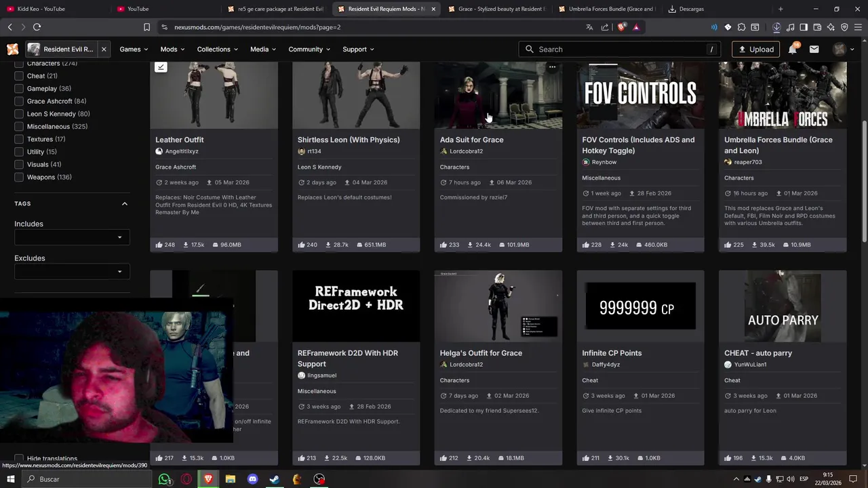Screen dimensions: 868x488
Task: Reload the page with the refresh icon
Action: point(37,27)
